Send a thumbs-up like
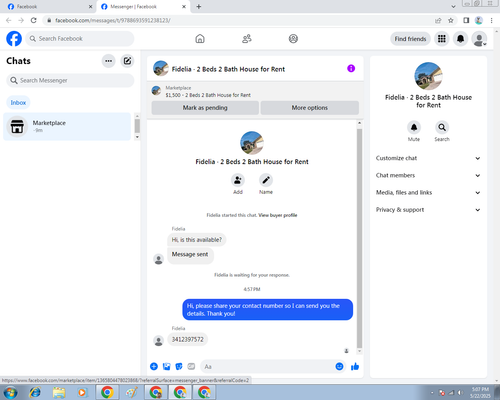The height and width of the screenshot is (400, 500). coord(355,367)
